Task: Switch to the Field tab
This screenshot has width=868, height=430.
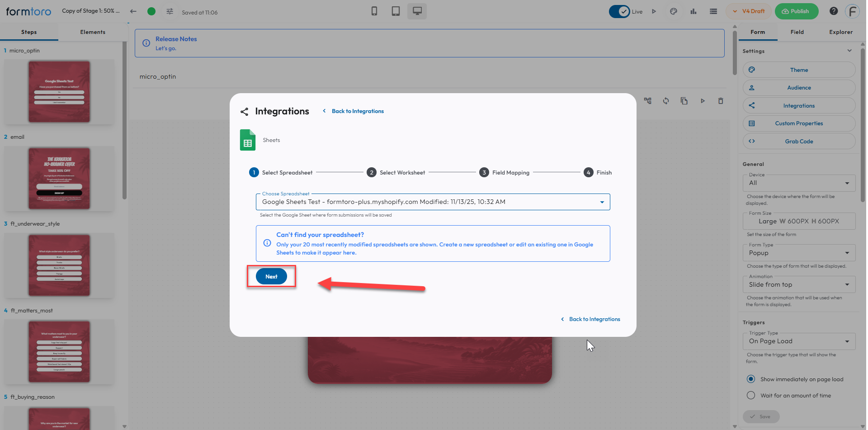Action: (797, 32)
